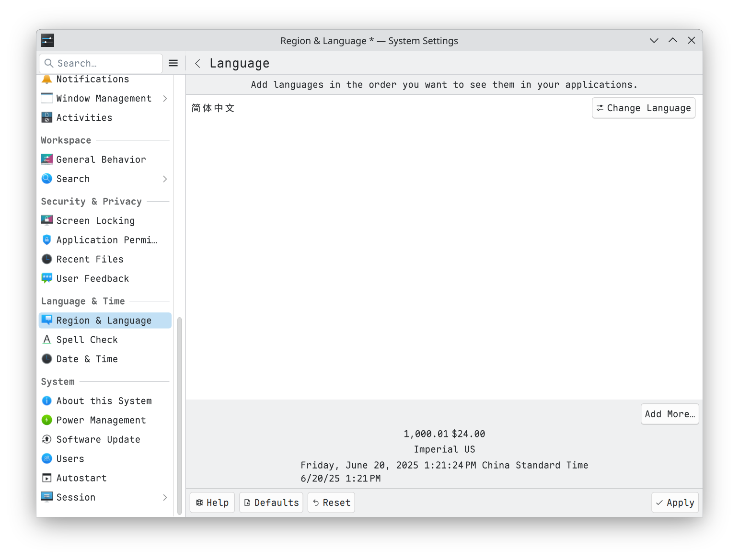Apply the language changes
Viewport: 739px width, 560px height.
[x=675, y=503]
